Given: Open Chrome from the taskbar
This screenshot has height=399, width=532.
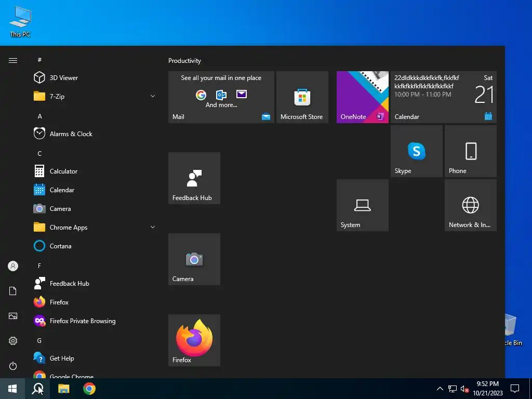Looking at the screenshot, I should [89, 389].
